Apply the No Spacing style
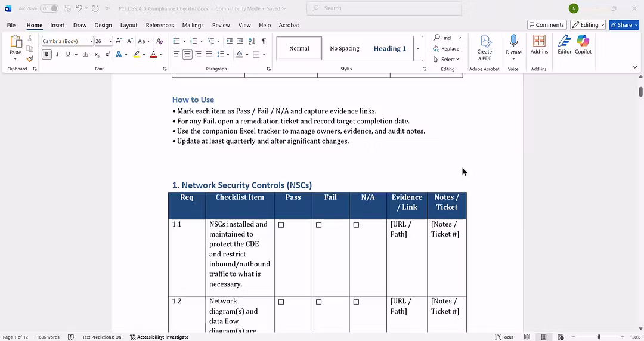 pyautogui.click(x=345, y=48)
